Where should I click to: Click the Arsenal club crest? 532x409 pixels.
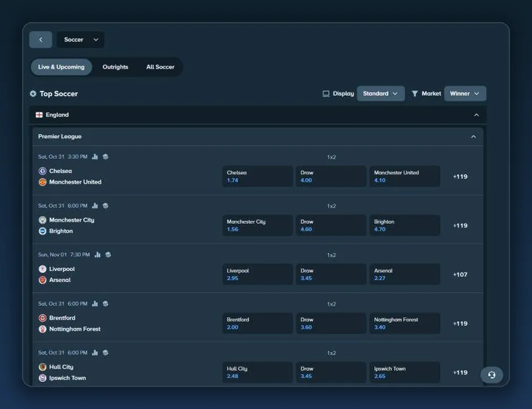42,280
